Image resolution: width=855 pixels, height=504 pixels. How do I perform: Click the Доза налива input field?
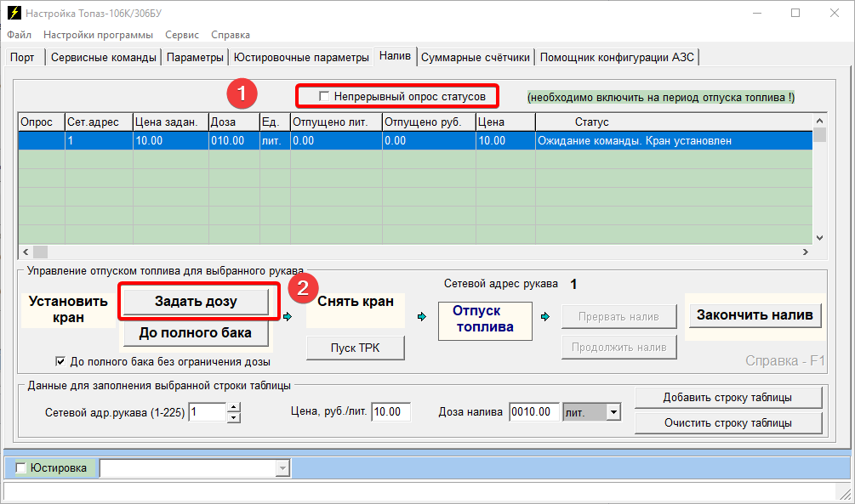pos(534,412)
